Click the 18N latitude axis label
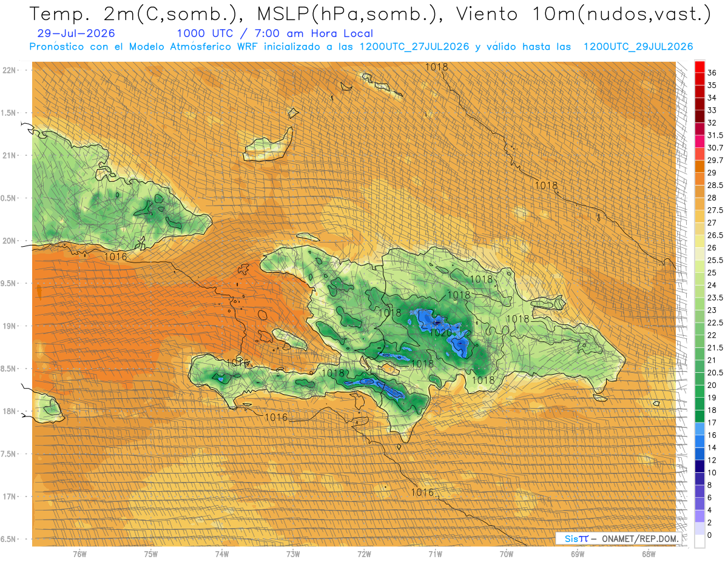The image size is (728, 562). click(x=9, y=411)
